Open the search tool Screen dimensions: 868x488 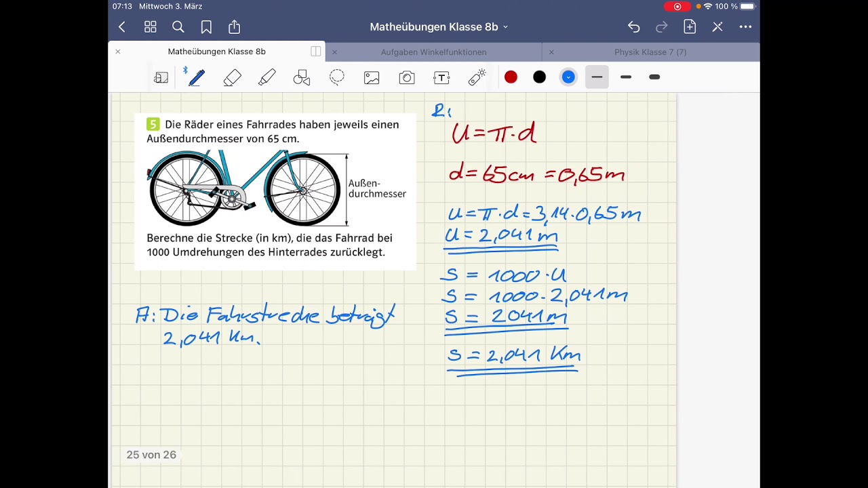point(178,27)
